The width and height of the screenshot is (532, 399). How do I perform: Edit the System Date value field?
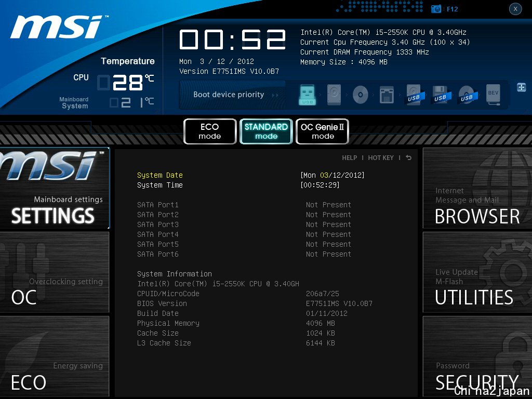point(332,175)
